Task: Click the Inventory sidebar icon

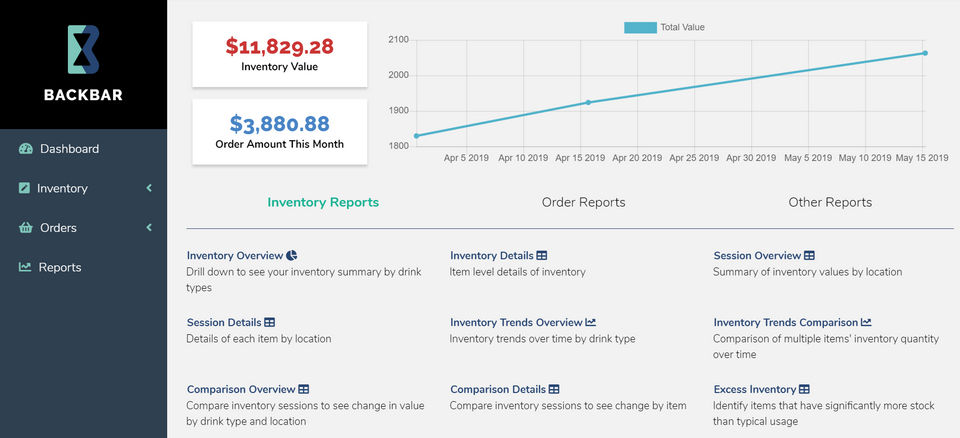Action: [25, 188]
